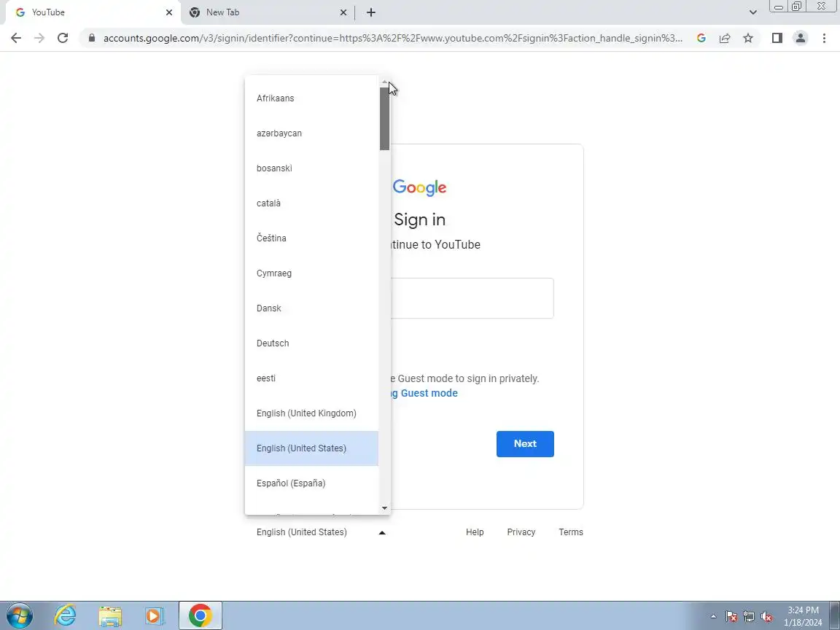Bookmark this page with the star icon
Screen dimensions: 840x630
pos(748,38)
